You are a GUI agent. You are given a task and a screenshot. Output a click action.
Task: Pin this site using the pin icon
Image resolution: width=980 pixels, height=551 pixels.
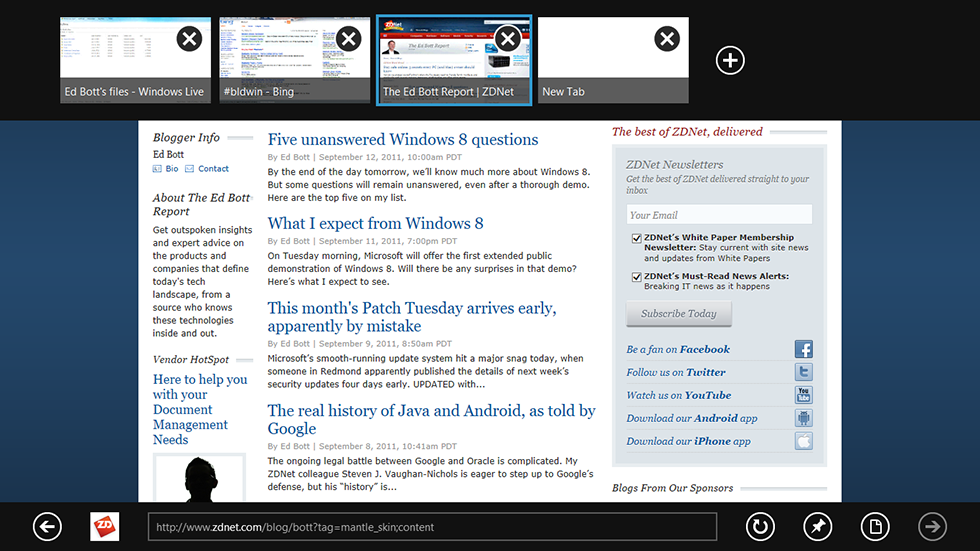(817, 527)
